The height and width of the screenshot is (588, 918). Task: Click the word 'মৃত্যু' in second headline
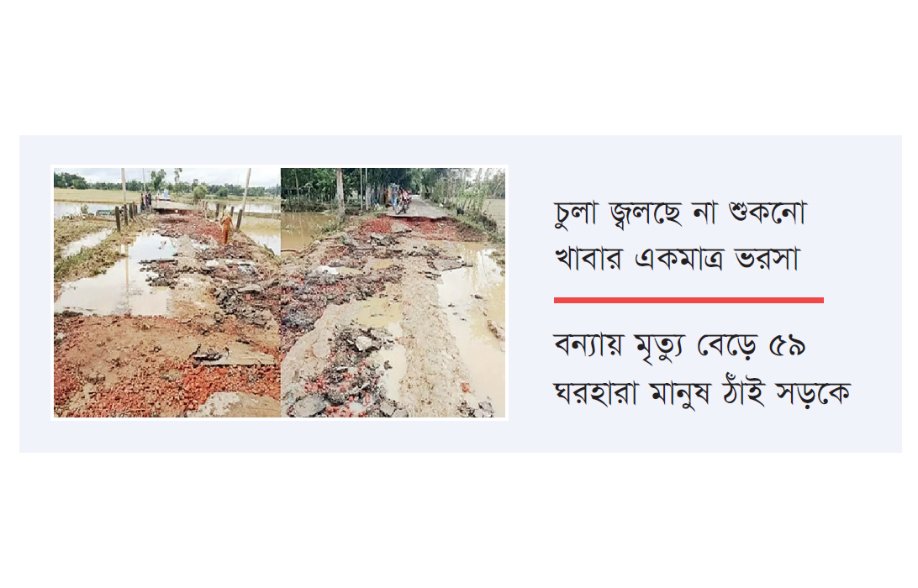[659, 348]
